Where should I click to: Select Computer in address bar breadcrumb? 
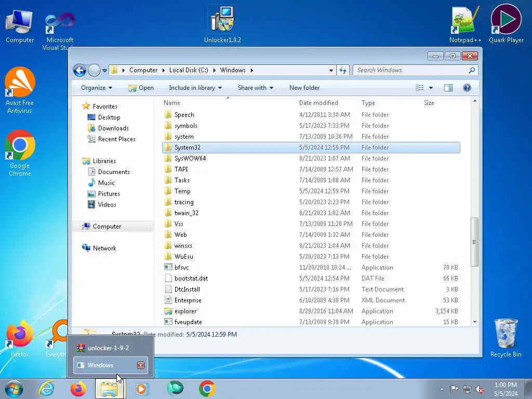point(143,70)
